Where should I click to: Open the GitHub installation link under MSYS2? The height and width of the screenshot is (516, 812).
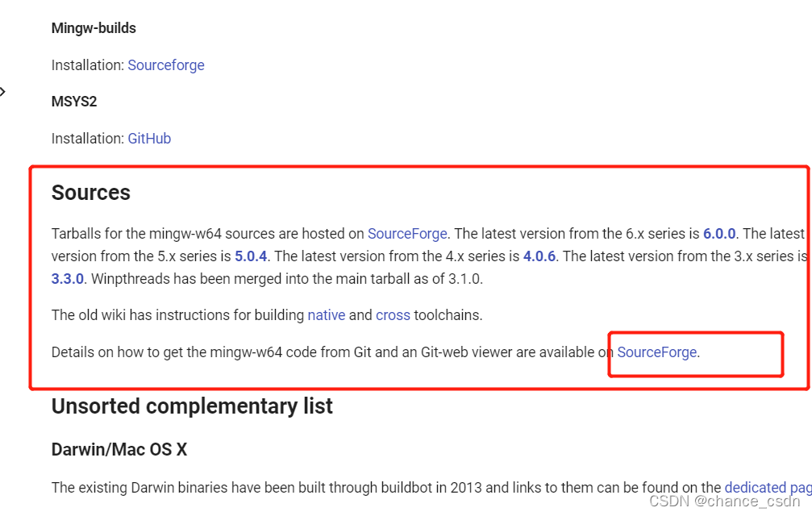click(149, 139)
